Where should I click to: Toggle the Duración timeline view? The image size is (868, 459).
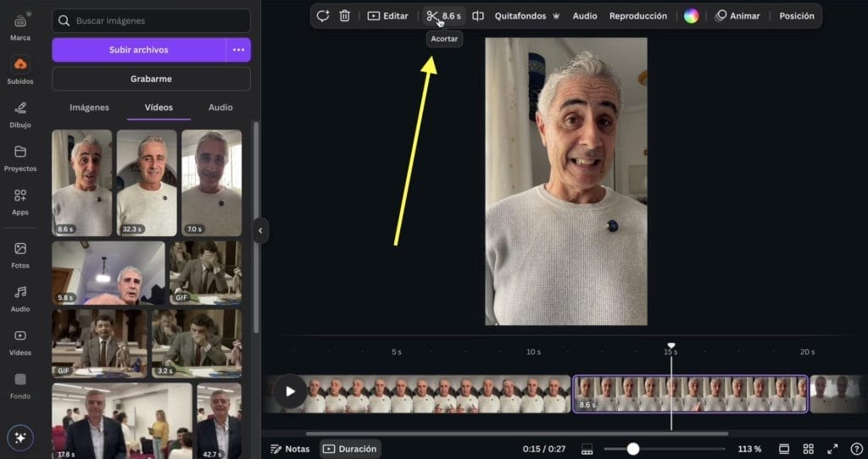pyautogui.click(x=350, y=449)
